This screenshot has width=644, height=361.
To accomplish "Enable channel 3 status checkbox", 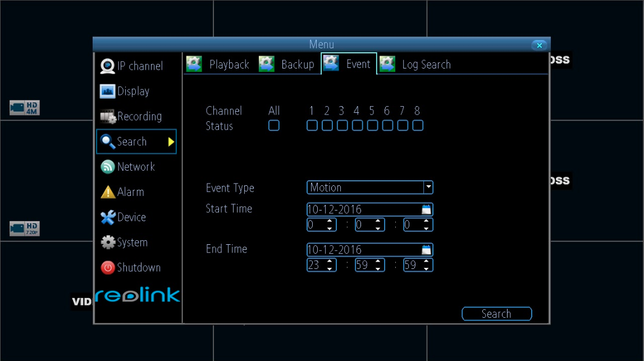I will 341,125.
